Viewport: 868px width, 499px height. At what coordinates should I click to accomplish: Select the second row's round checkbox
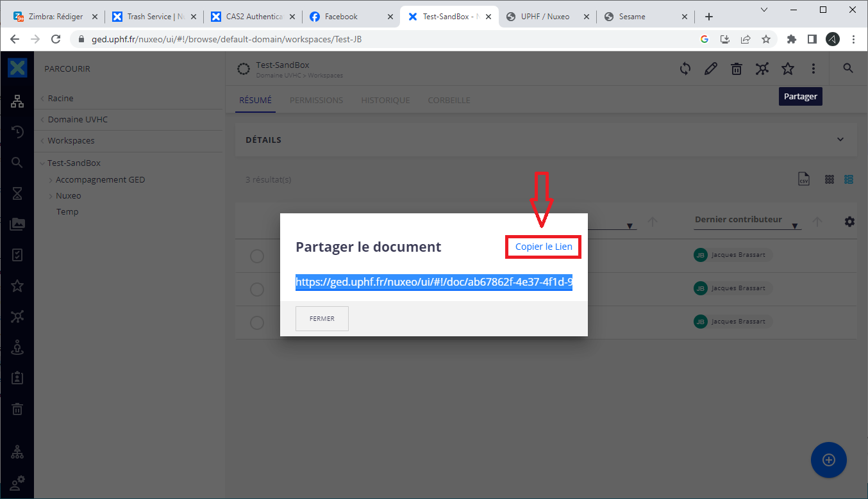[x=257, y=290]
